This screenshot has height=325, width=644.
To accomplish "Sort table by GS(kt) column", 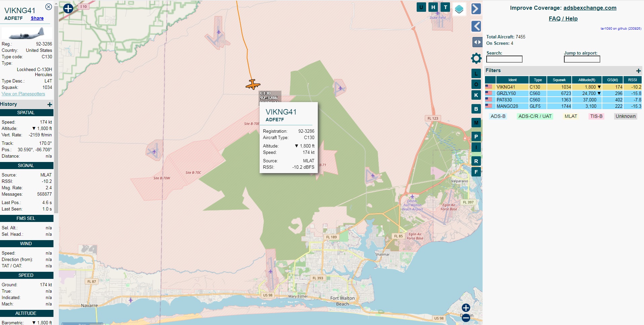I will click(612, 80).
